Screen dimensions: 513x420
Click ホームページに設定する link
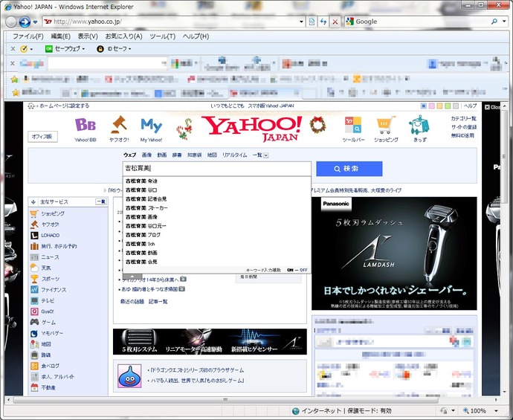coord(65,106)
